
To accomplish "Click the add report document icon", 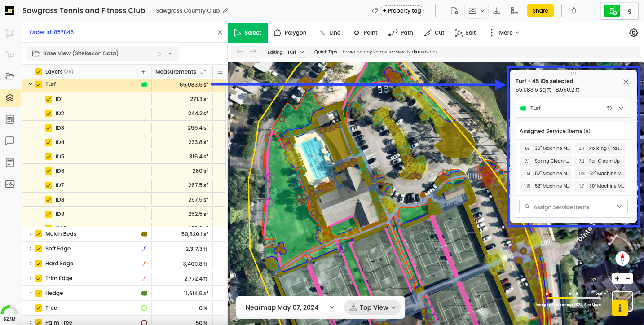I will (454, 11).
